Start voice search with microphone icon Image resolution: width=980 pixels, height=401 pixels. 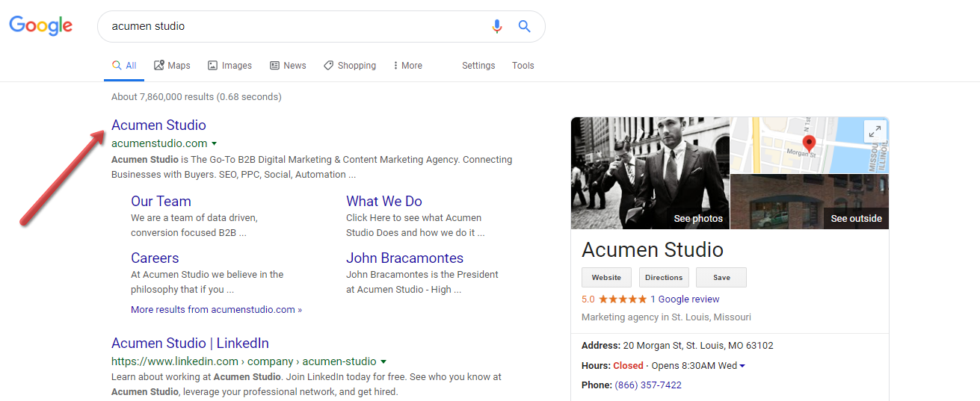[497, 26]
